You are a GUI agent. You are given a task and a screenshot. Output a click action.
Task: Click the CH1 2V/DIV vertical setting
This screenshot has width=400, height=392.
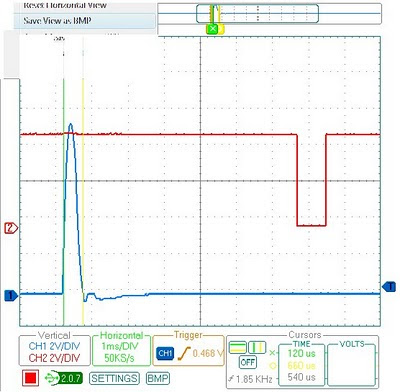coord(54,346)
